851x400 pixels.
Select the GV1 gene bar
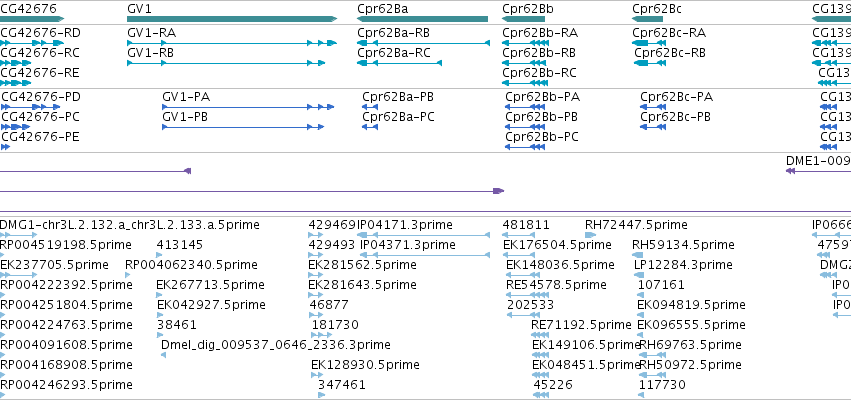[x=232, y=19]
